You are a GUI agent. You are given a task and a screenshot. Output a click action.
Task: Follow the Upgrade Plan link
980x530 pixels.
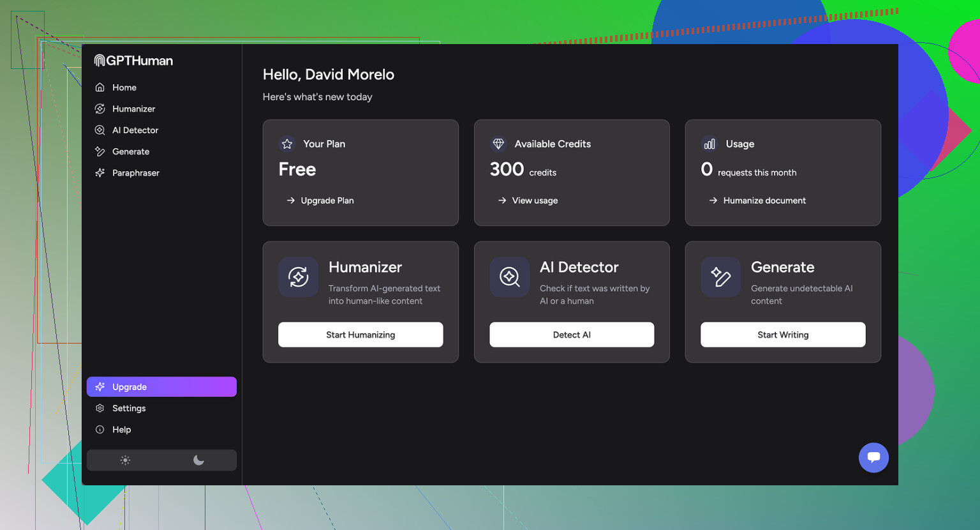(327, 201)
